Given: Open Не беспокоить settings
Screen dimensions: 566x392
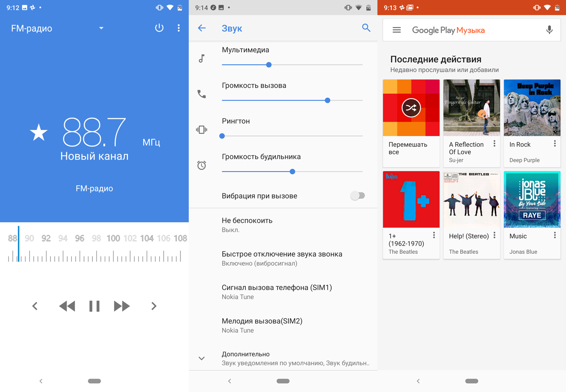Looking at the screenshot, I should (283, 225).
